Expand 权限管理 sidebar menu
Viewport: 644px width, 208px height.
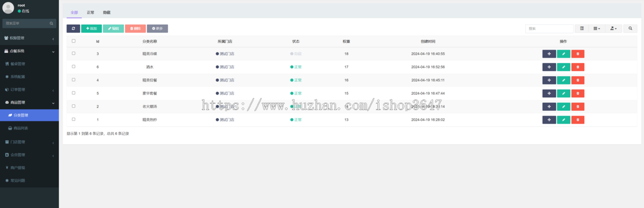pos(29,38)
